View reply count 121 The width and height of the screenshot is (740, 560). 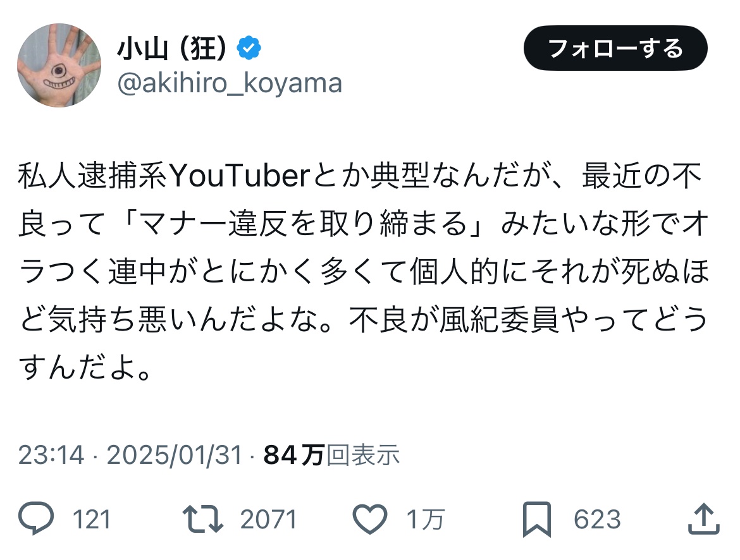(x=92, y=520)
